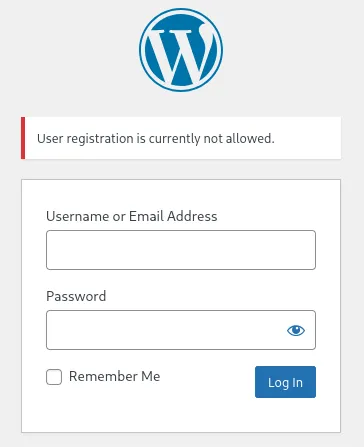Open WordPress.org via the blue W logo
Viewport: 364px width, 447px height.
pos(181,50)
